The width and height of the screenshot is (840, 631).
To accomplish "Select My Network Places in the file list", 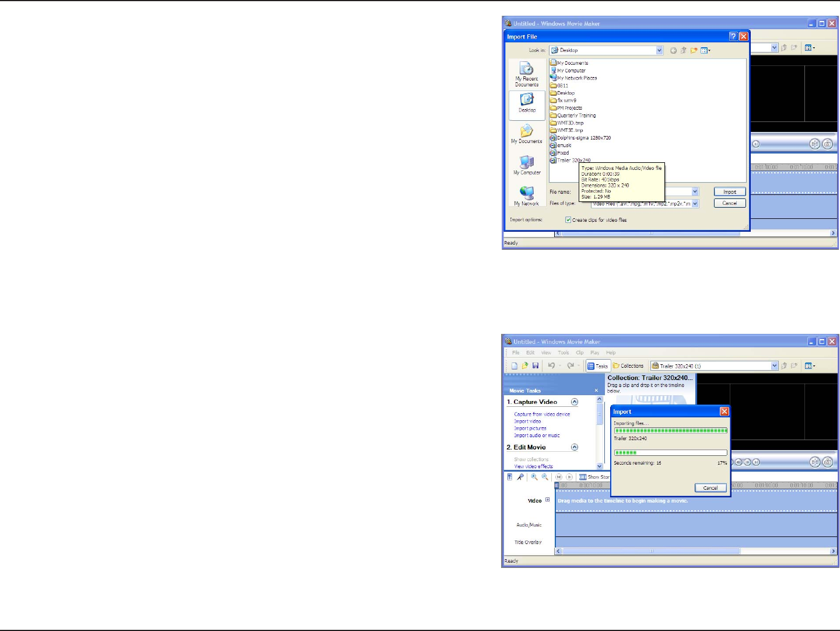I will pyautogui.click(x=573, y=78).
